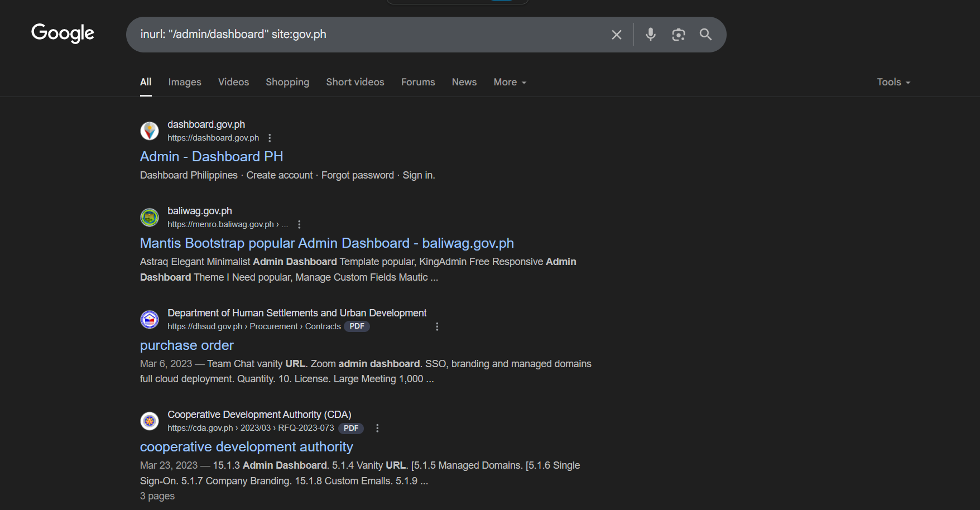
Task: Open Short videos tab
Action: click(355, 82)
